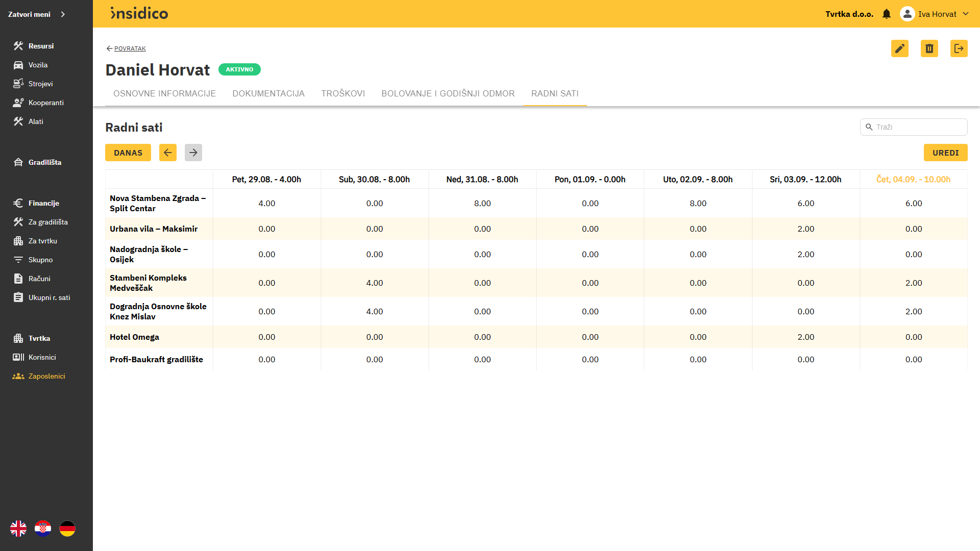Click the Traži search field
This screenshot has width=980, height=551.
pyautogui.click(x=918, y=127)
